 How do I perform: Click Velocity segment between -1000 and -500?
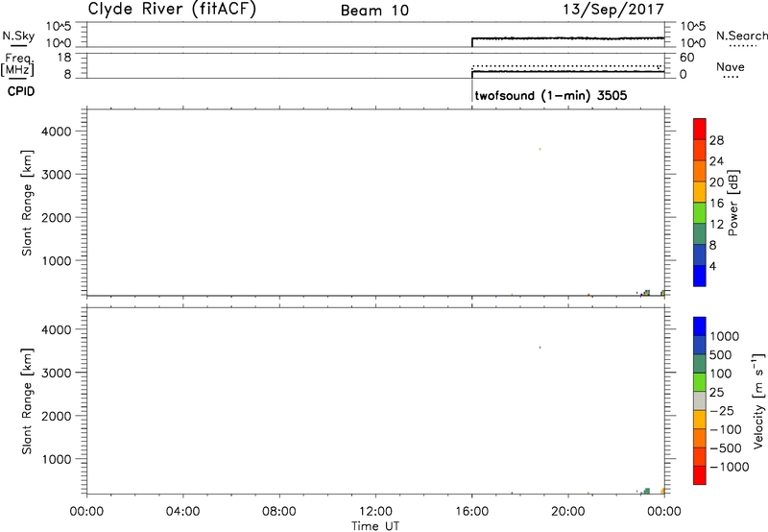[x=700, y=456]
